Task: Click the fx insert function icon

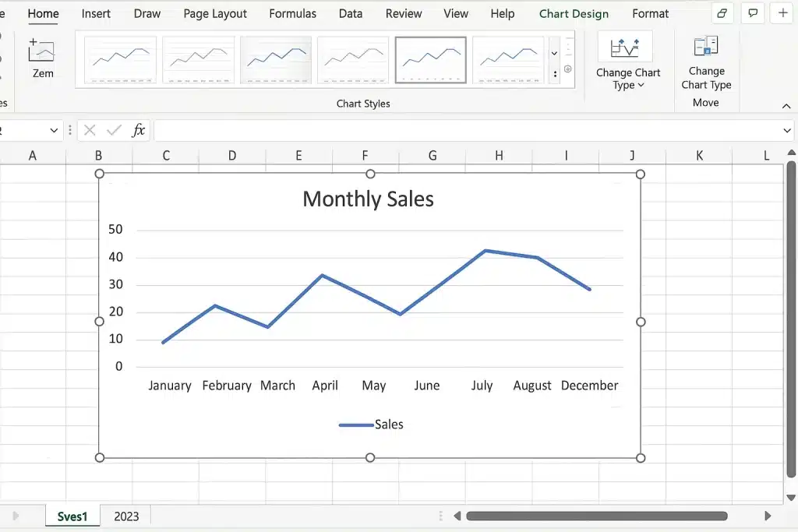Action: (138, 130)
